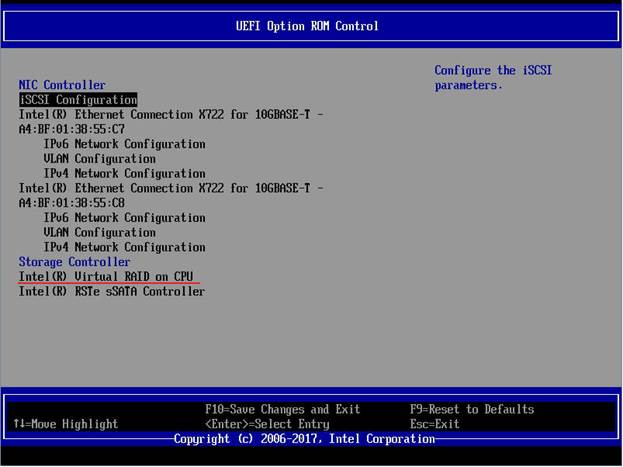This screenshot has width=623, height=467.
Task: Open Intel Virtual RAID on CPU
Action: (x=110, y=276)
